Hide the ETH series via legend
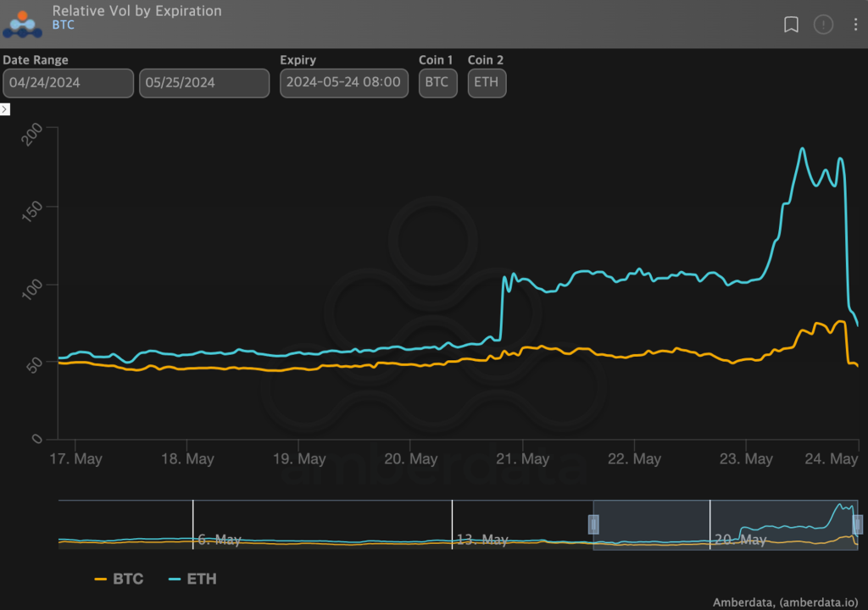The height and width of the screenshot is (610, 868). 192,579
